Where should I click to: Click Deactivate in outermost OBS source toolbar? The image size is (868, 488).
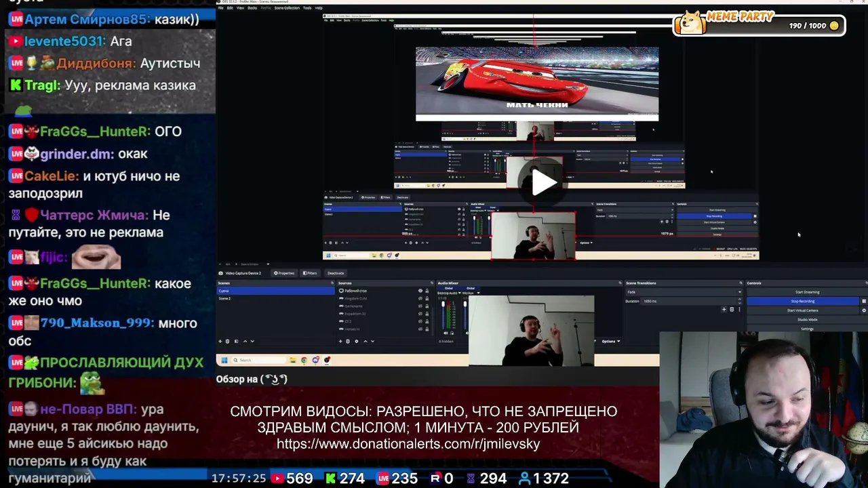pyautogui.click(x=336, y=273)
